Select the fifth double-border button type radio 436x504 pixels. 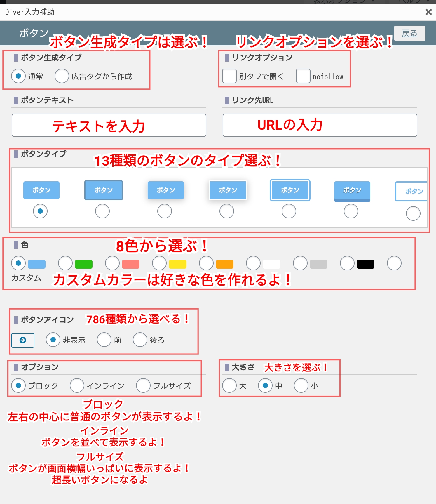click(x=289, y=211)
